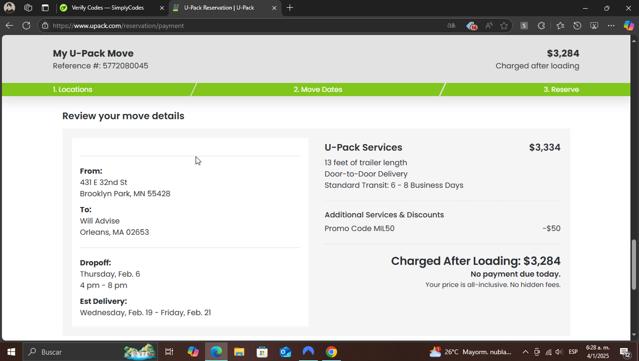
Task: Click the From address 431 E 32nd St
Action: click(x=104, y=182)
